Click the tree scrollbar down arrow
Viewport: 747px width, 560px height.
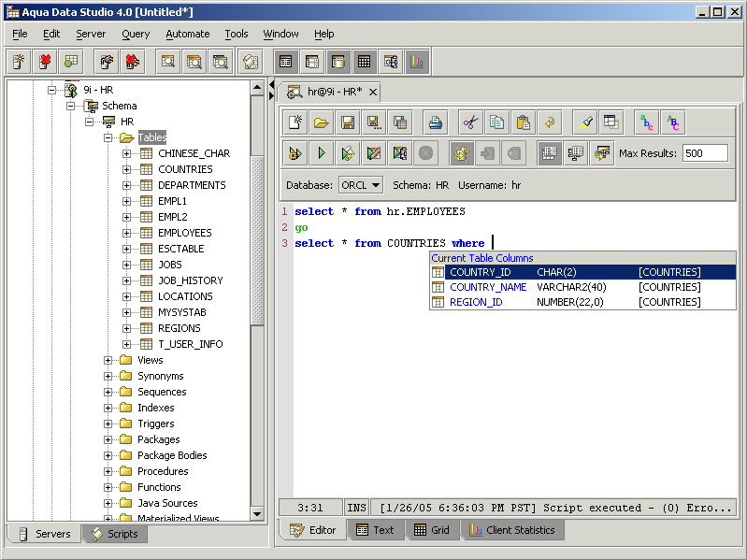coord(257,514)
